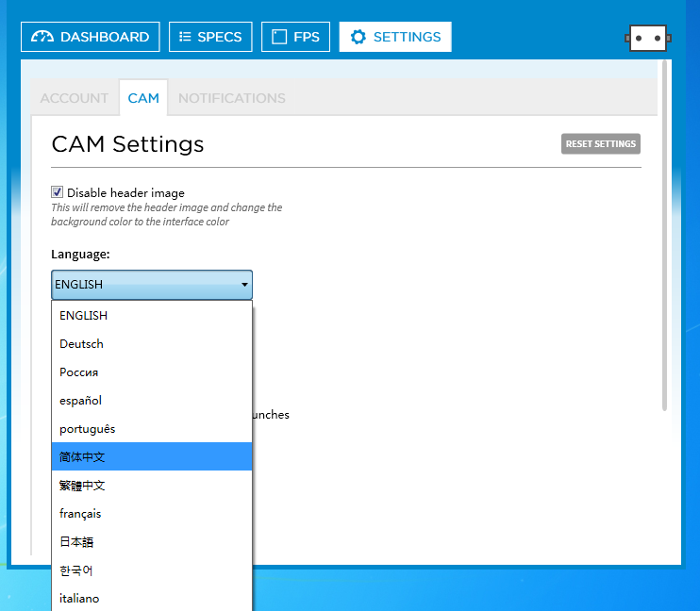Choose Deutsch in the language list
Screen dimensions: 700x611
(82, 344)
